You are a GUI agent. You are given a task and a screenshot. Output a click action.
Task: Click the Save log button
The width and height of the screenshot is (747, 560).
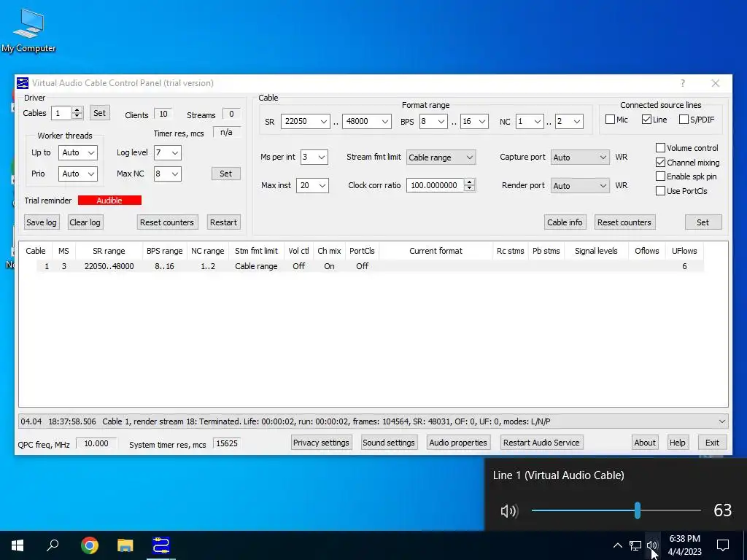[x=42, y=222]
